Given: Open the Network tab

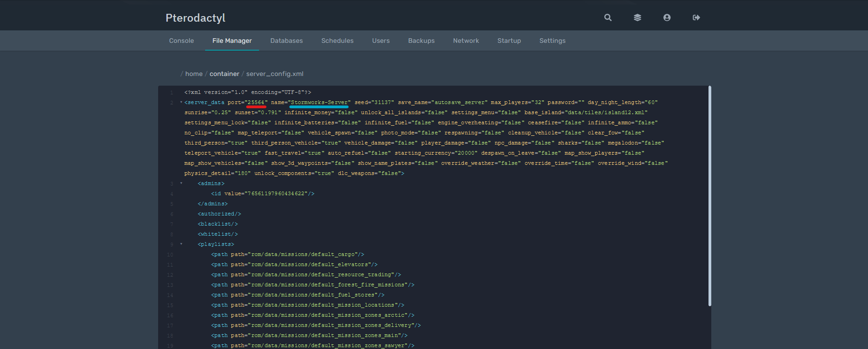Looking at the screenshot, I should [466, 41].
